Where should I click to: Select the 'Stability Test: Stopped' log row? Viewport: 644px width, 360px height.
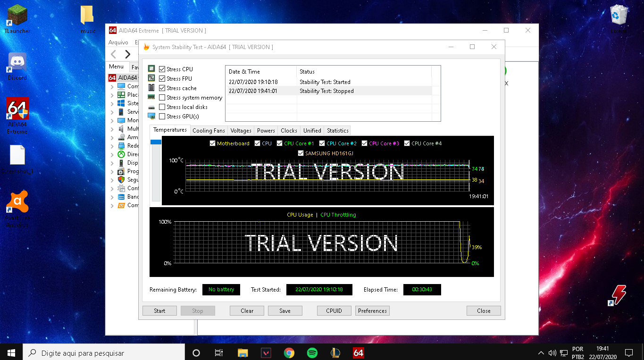tap(329, 91)
